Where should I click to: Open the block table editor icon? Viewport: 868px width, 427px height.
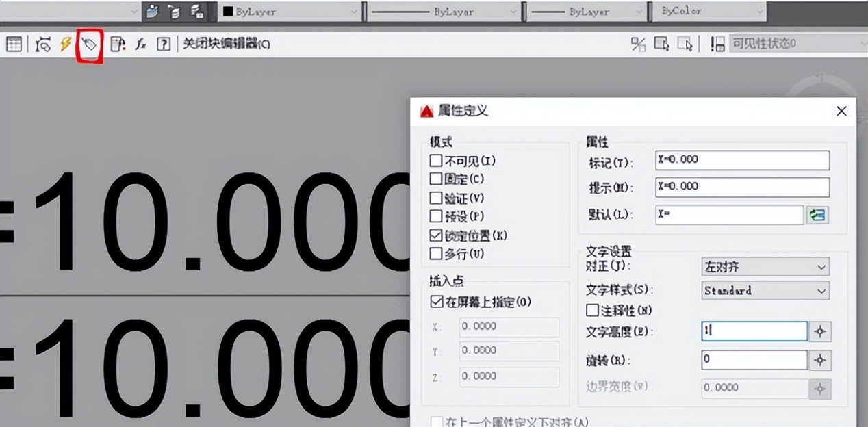[x=14, y=44]
